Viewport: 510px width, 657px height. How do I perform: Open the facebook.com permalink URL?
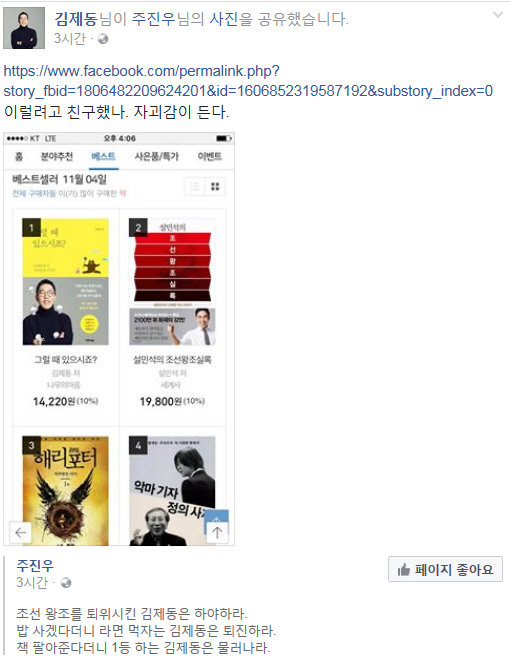248,81
